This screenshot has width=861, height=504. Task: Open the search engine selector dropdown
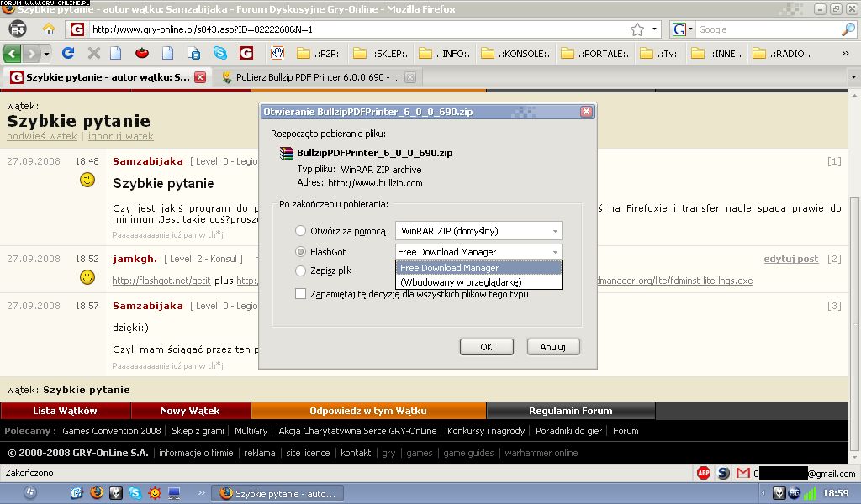point(683,29)
